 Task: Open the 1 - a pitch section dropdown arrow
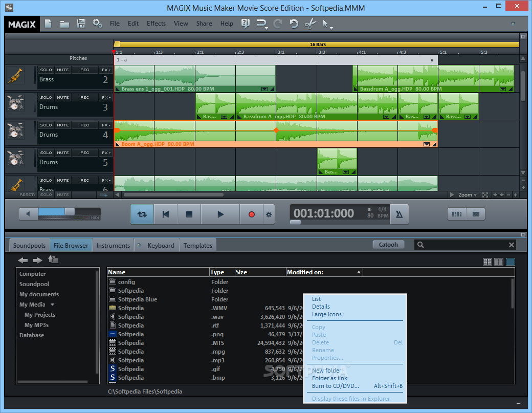432,60
